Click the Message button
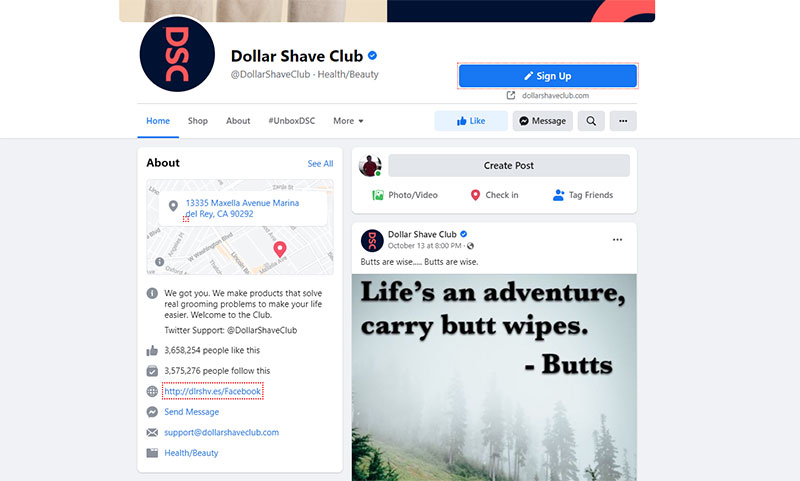Screen dimensions: 800x481 pyautogui.click(x=542, y=121)
